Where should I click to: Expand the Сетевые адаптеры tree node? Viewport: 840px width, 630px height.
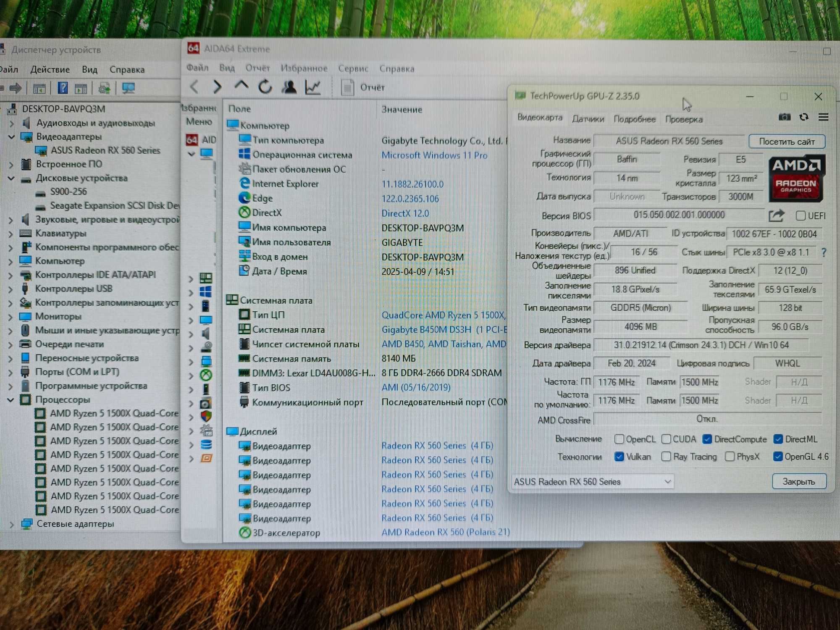coord(12,524)
